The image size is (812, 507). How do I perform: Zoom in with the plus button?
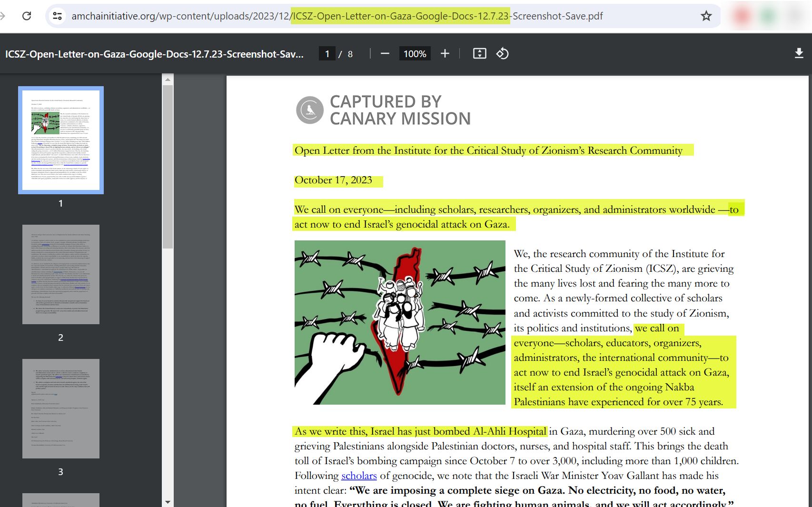coord(445,54)
